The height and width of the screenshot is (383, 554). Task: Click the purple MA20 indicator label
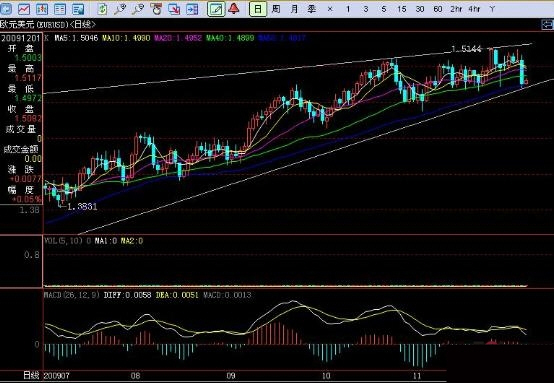pyautogui.click(x=178, y=38)
